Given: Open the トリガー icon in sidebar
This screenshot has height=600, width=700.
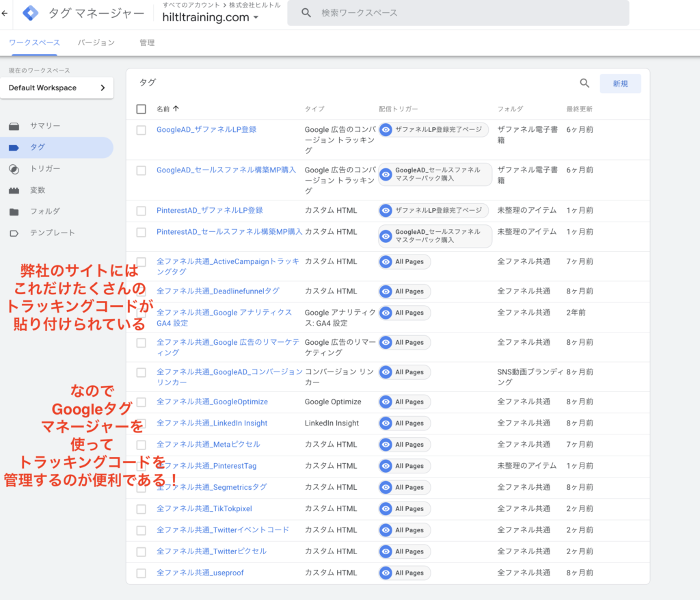Looking at the screenshot, I should (14, 169).
